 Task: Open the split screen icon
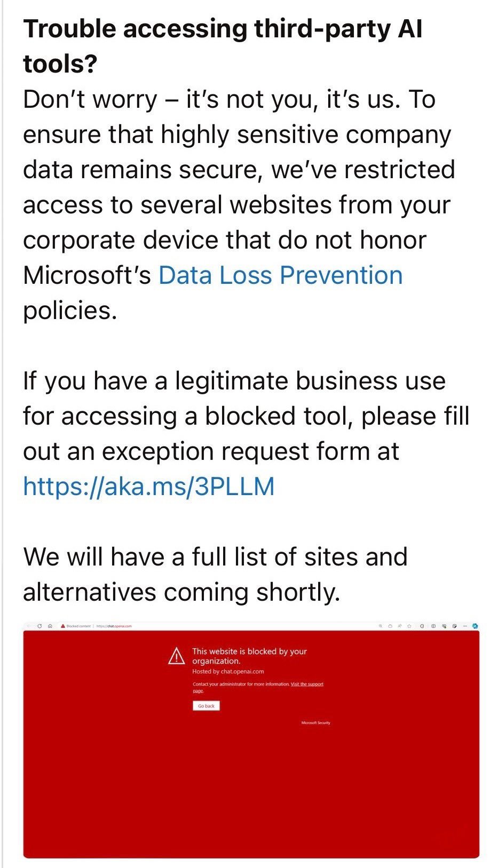pos(433,626)
